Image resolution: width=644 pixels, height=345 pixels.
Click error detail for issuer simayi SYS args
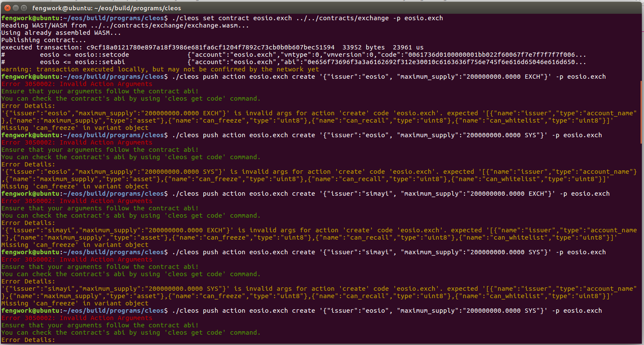click(319, 292)
